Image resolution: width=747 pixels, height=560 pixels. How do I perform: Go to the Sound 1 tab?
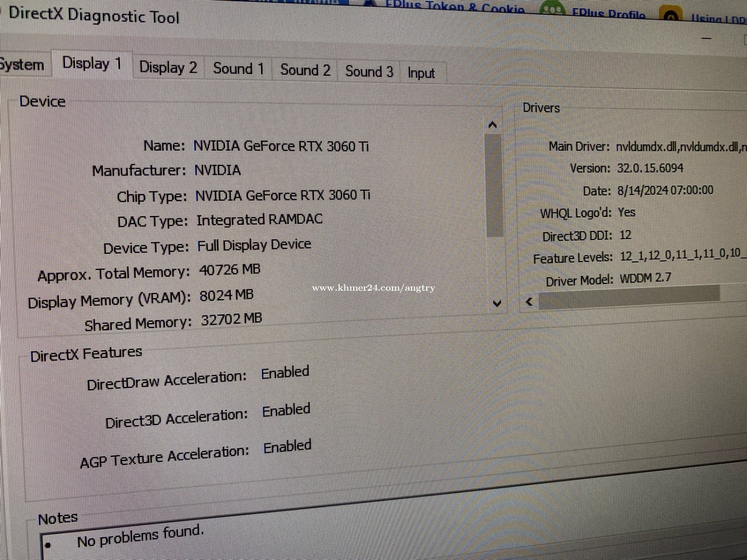point(238,69)
